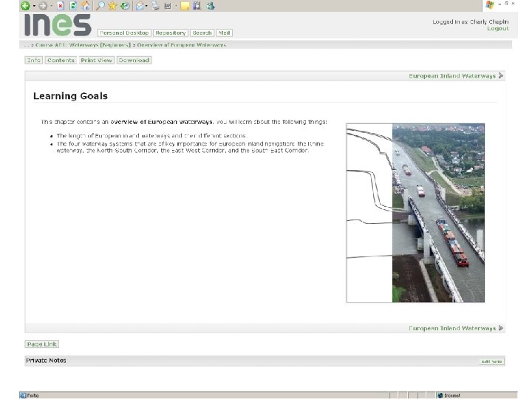Open the Mail menu item
This screenshot has height=399, width=532.
pyautogui.click(x=225, y=33)
